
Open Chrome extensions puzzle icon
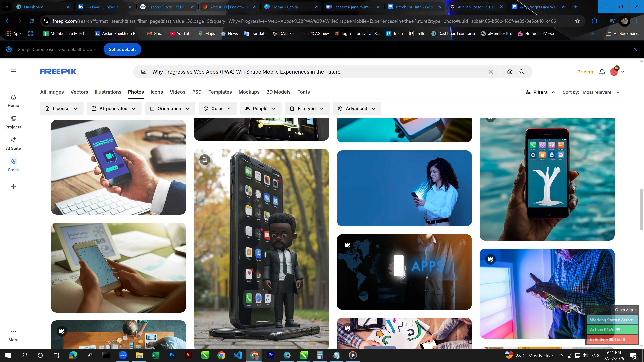click(595, 21)
